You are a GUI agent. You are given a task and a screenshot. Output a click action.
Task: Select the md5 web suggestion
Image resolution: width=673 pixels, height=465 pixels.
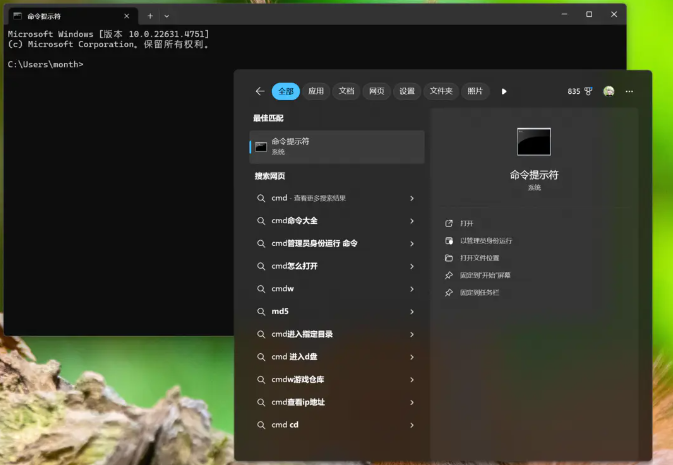pos(337,311)
